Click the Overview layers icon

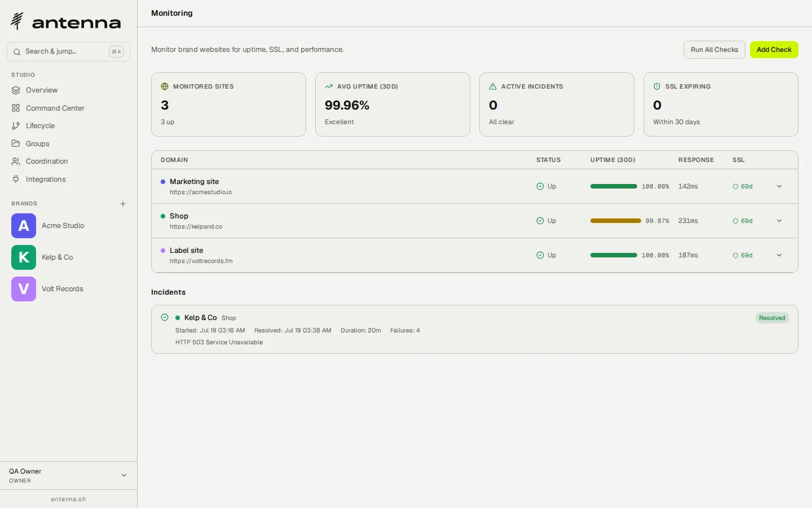[x=16, y=90]
